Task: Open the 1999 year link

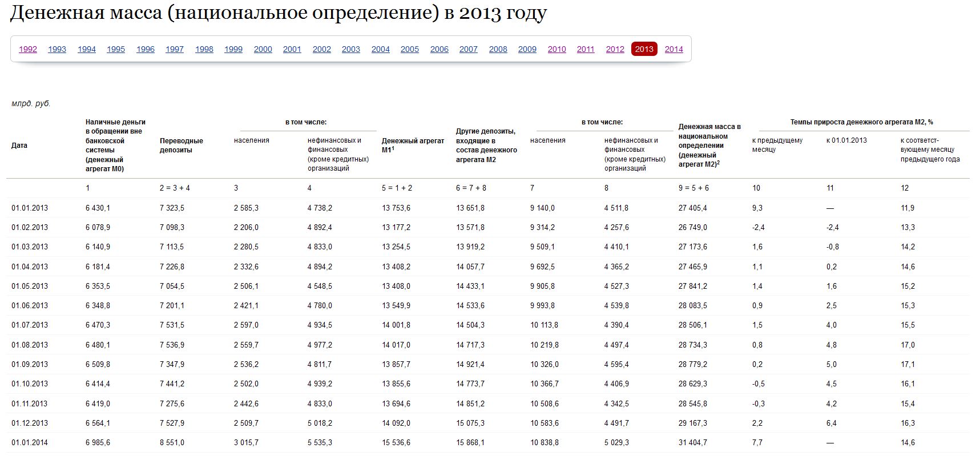Action: [x=233, y=49]
